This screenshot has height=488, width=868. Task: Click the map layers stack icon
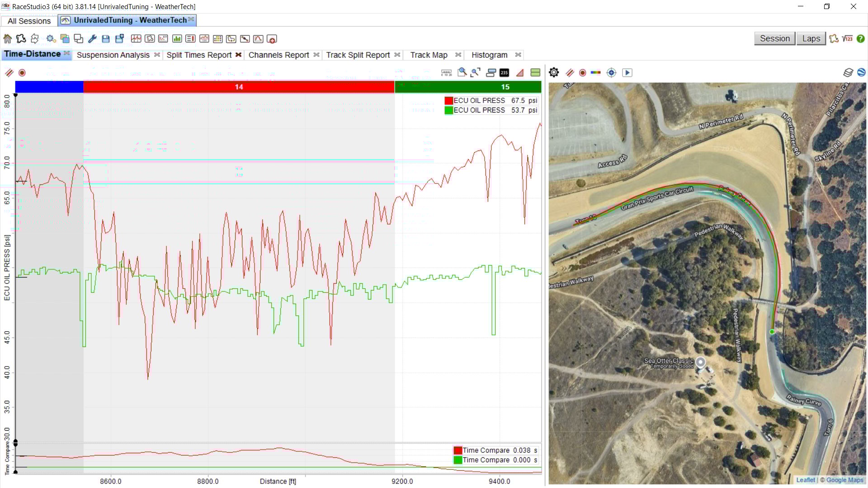click(x=848, y=72)
